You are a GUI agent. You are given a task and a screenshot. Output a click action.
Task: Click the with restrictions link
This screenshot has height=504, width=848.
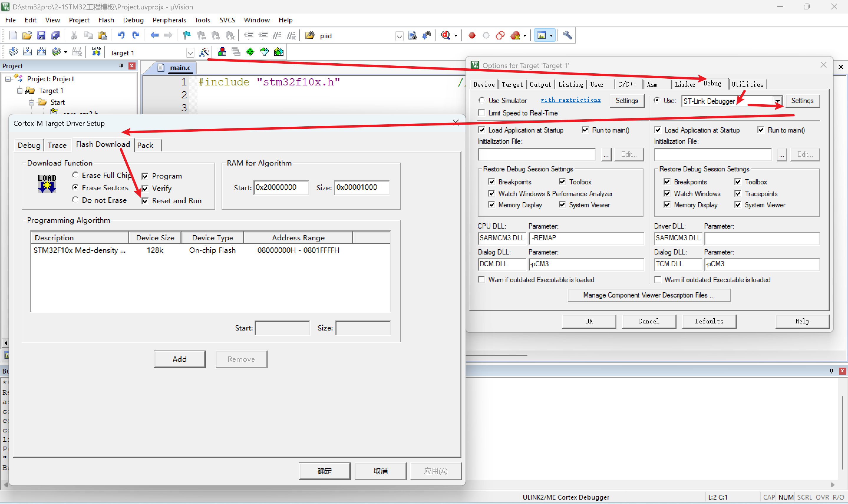coord(570,100)
